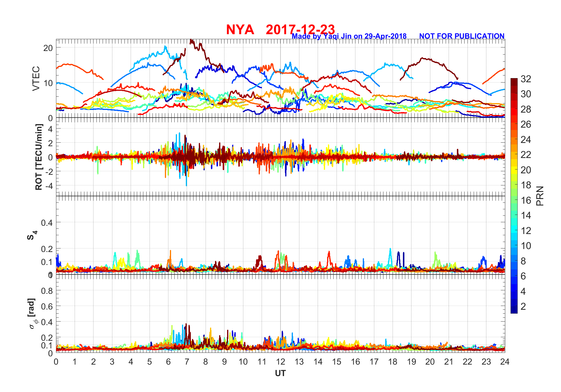
Task: Click the red plot title NYA 2017-12-23
Action: point(280,30)
